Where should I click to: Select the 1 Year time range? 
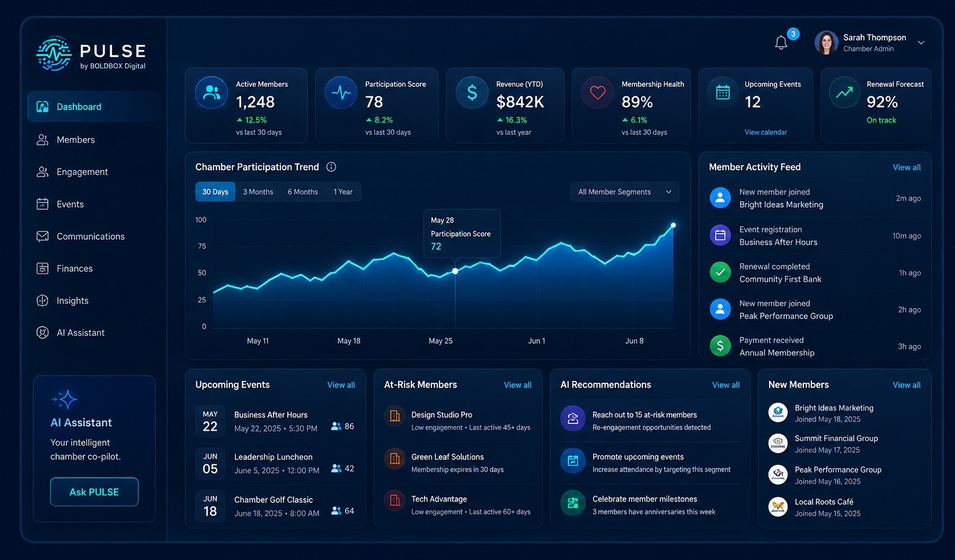[x=343, y=192]
